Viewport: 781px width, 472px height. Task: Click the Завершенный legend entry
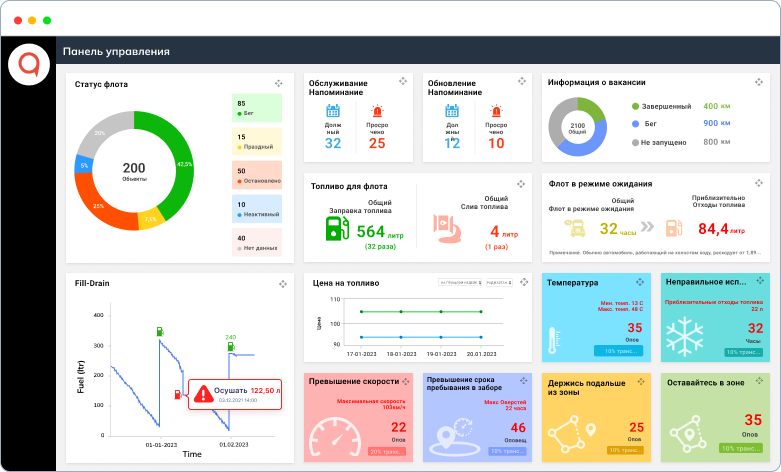click(x=661, y=107)
